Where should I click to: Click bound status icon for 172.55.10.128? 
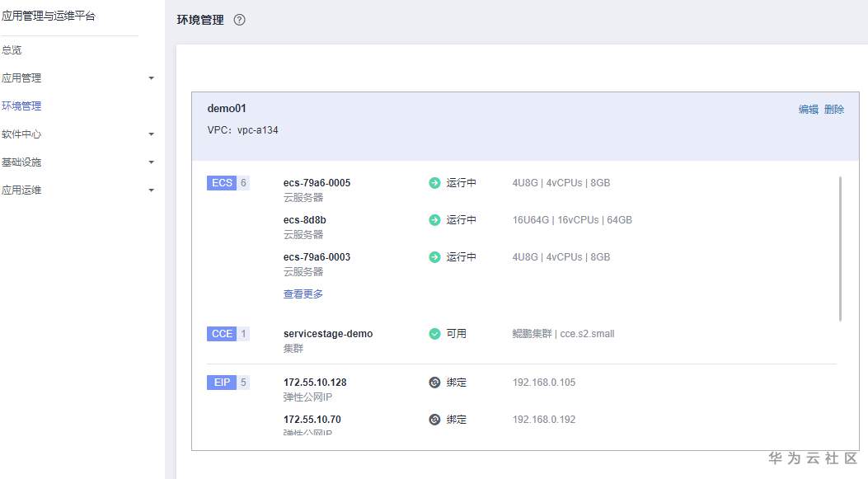(x=435, y=383)
